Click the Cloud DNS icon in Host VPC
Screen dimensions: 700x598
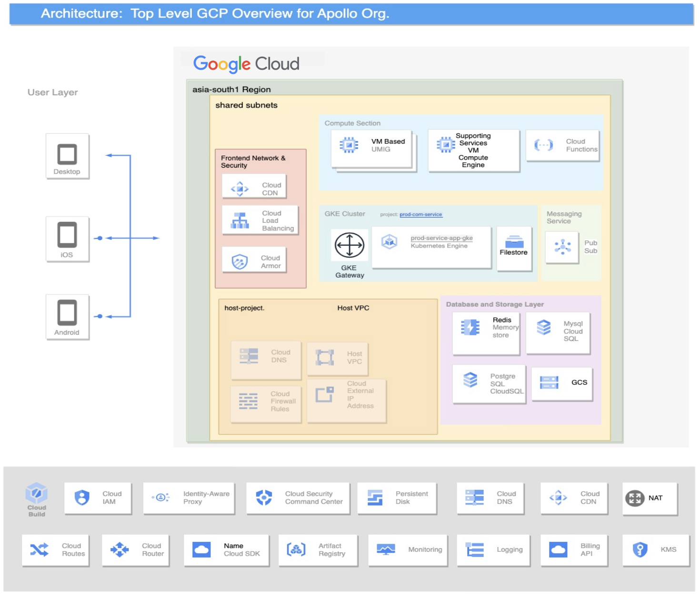point(249,356)
